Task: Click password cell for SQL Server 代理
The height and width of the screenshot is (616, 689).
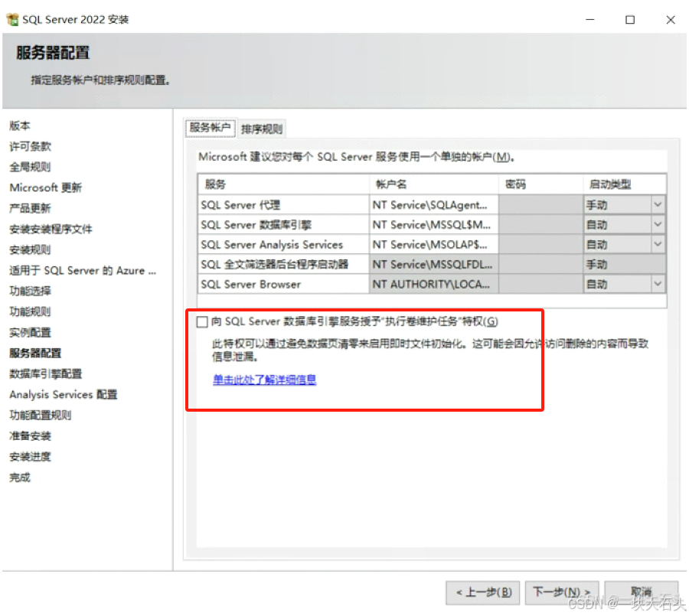Action: tap(541, 205)
